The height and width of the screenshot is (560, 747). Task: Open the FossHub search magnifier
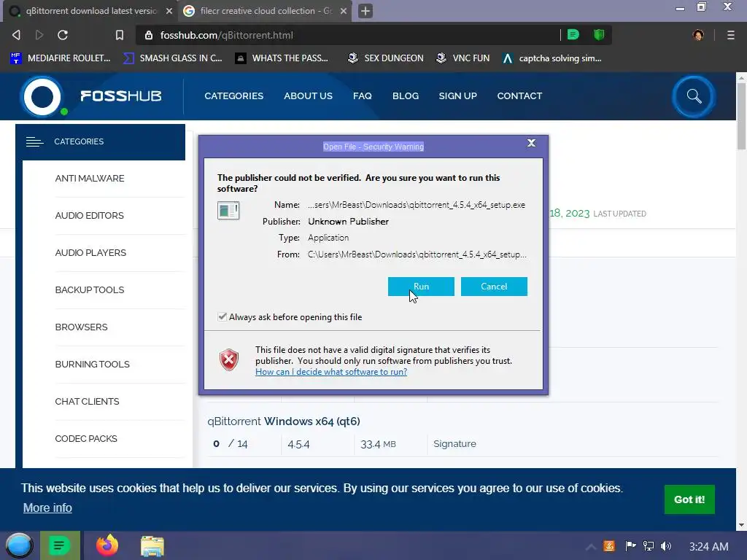point(694,97)
